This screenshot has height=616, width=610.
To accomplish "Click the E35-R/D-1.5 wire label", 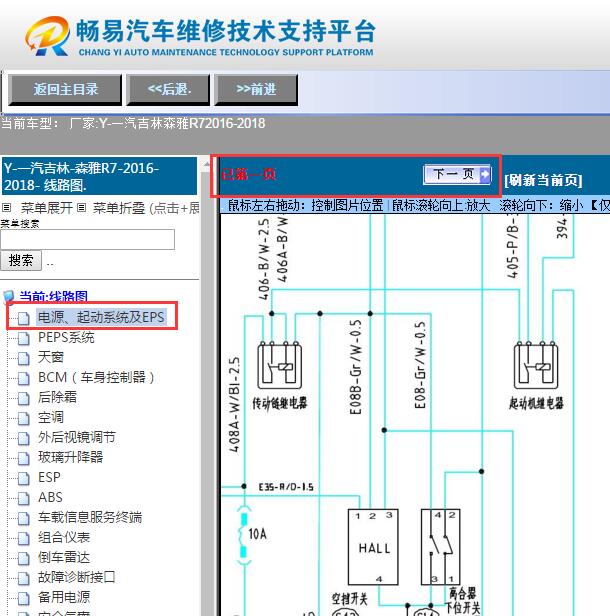I will [x=286, y=487].
